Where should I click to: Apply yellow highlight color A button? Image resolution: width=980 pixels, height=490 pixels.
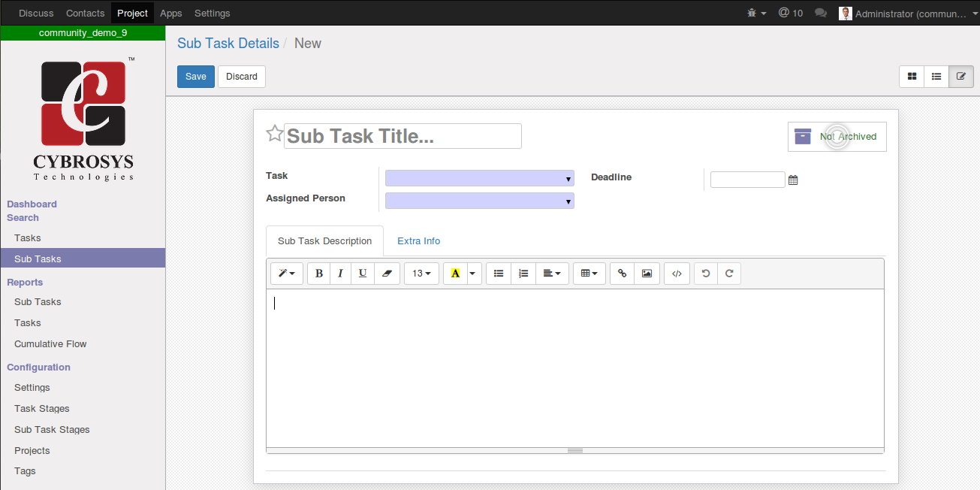[x=455, y=274]
